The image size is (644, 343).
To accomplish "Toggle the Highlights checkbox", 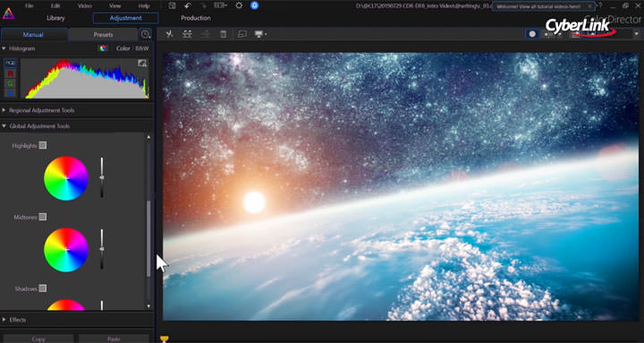I will [43, 145].
